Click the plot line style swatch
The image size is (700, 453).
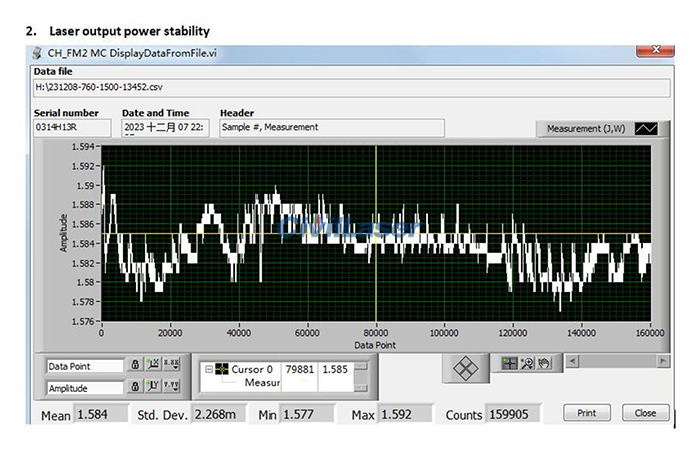[647, 128]
